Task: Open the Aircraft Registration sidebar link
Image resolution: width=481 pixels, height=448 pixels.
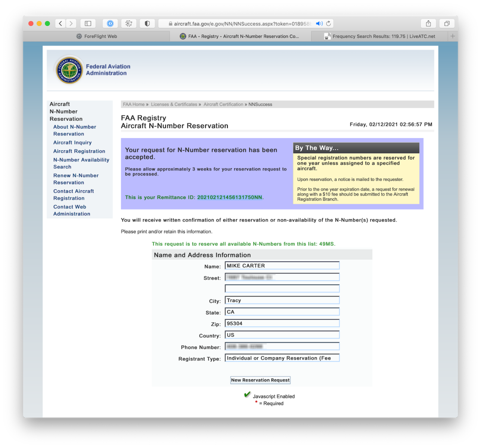Action: click(79, 151)
